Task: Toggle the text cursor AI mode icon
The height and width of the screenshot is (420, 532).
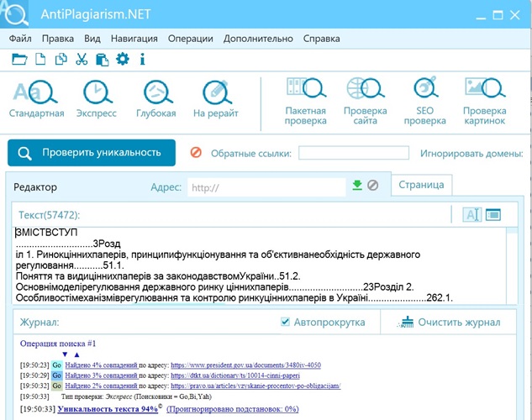Action: click(x=472, y=214)
